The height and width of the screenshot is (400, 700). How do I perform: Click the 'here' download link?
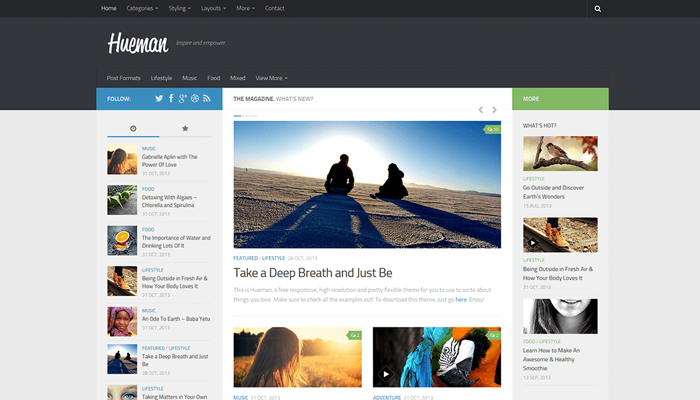pyautogui.click(x=461, y=300)
